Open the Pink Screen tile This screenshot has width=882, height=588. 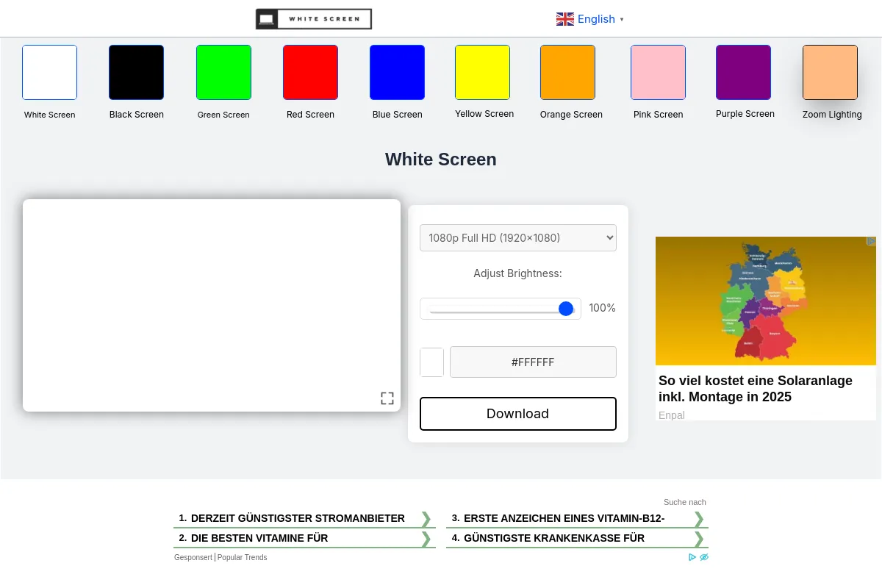click(x=658, y=73)
